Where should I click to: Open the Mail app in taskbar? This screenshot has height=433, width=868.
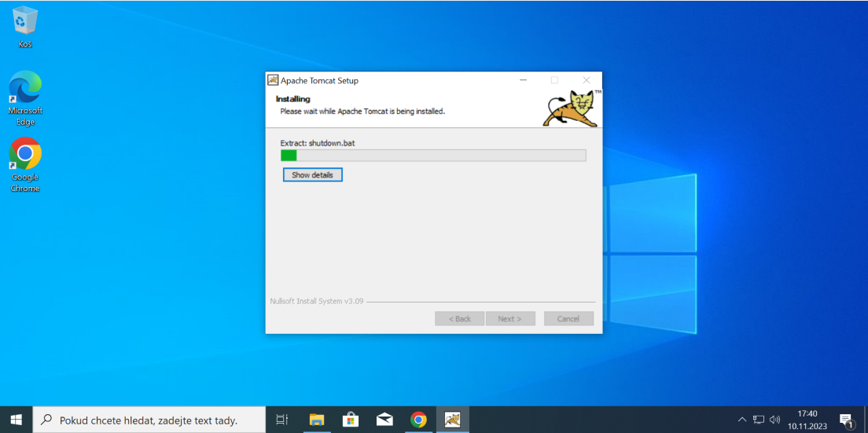tap(384, 420)
